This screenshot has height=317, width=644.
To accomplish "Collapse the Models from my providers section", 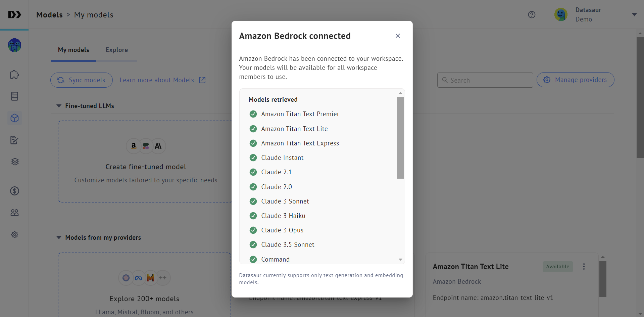I will pos(59,238).
